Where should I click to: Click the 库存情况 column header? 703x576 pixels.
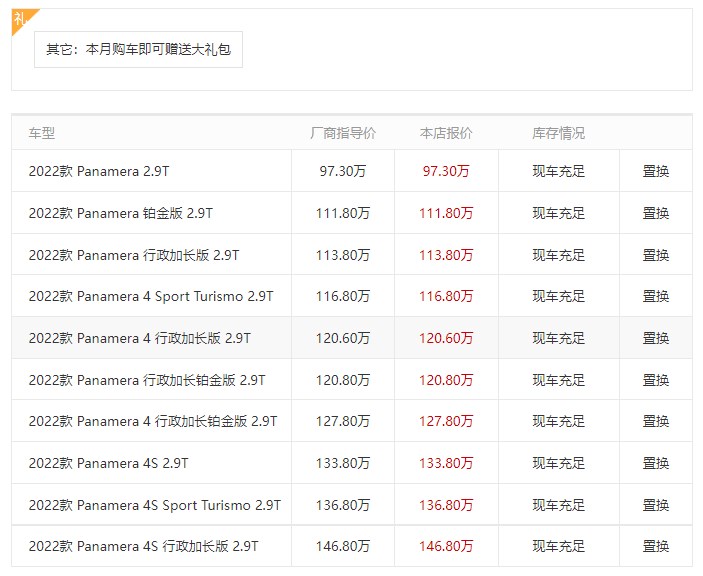tap(559, 133)
